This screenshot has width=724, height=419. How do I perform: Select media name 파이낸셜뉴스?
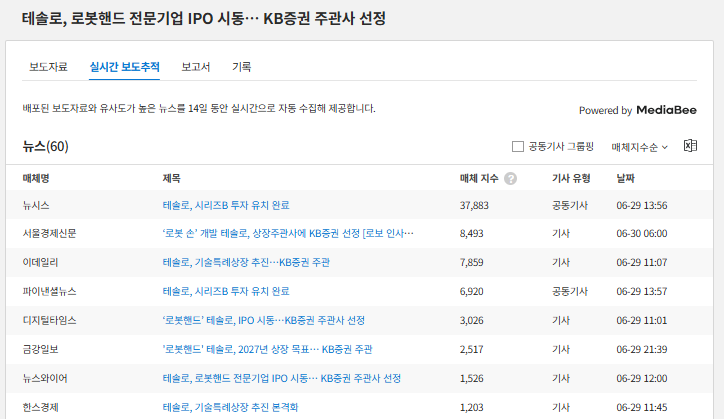(x=49, y=291)
